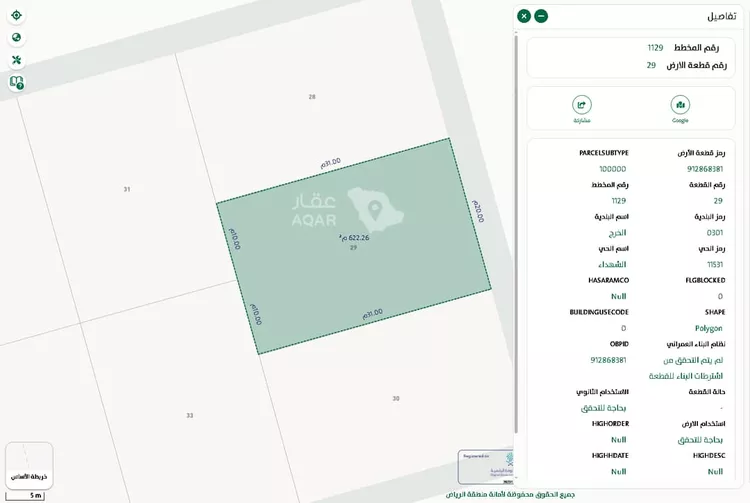Click parcel code value 912868381 under رمز قطعة الأرض
The image size is (750, 503).
click(705, 169)
